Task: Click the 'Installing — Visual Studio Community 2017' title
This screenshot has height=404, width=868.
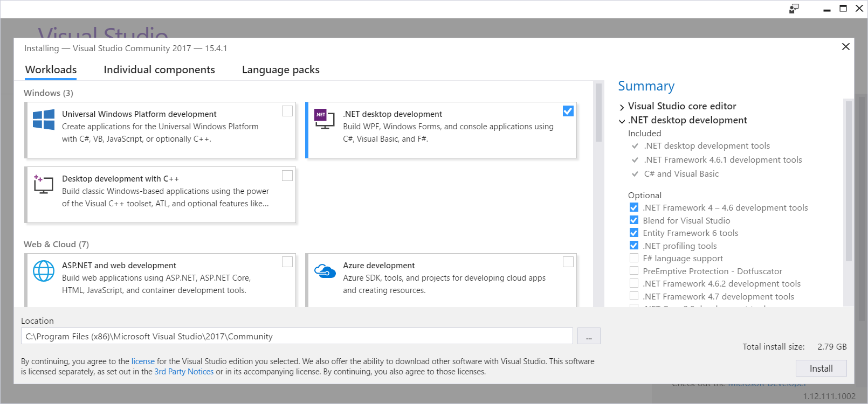Action: [x=126, y=48]
